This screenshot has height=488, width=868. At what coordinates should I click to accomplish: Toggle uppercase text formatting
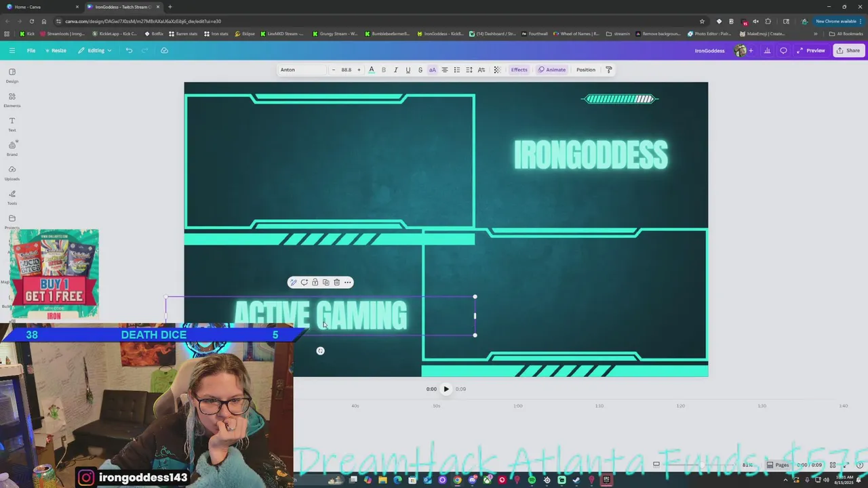(432, 70)
